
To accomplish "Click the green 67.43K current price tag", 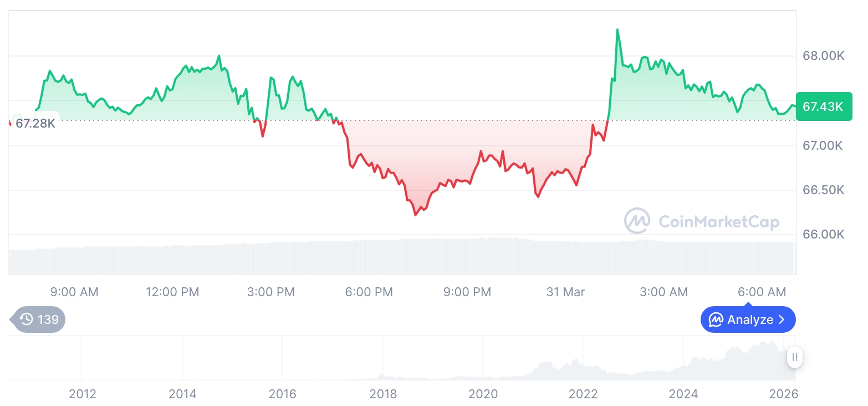I will (x=823, y=106).
